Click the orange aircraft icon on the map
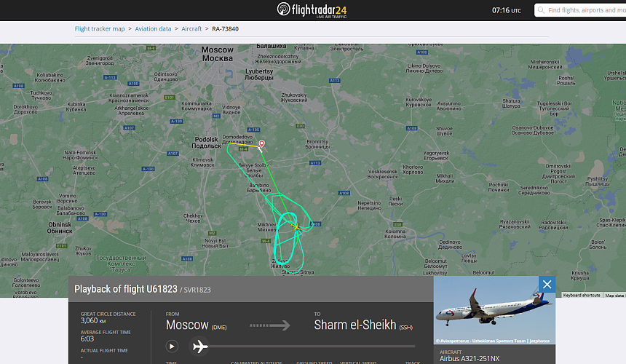Viewport: 626px width, 364px height. 296,226
